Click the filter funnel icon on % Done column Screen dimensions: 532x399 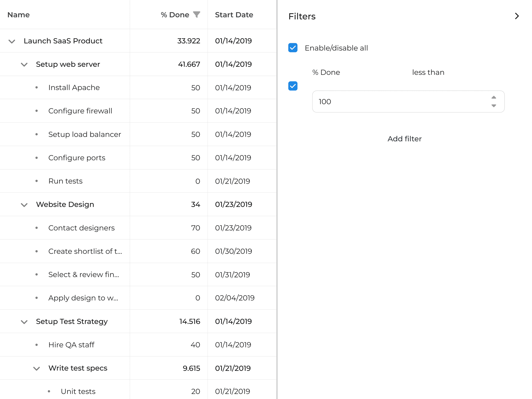coord(197,15)
